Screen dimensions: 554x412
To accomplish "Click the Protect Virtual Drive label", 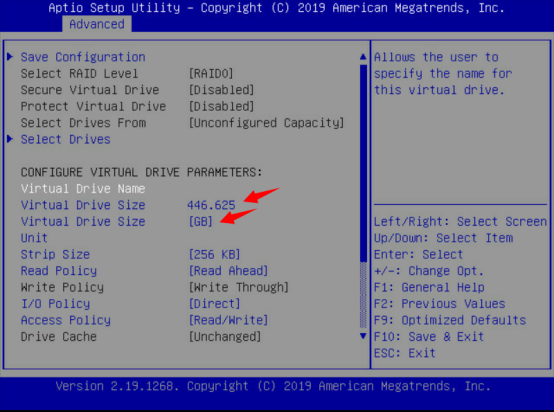I will 93,106.
